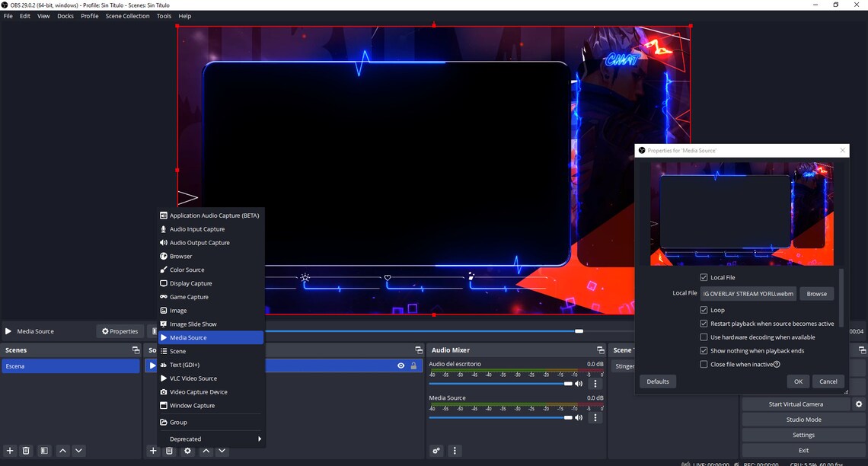This screenshot has height=466, width=868.
Task: Delete the selected source using trash icon
Action: point(169,451)
